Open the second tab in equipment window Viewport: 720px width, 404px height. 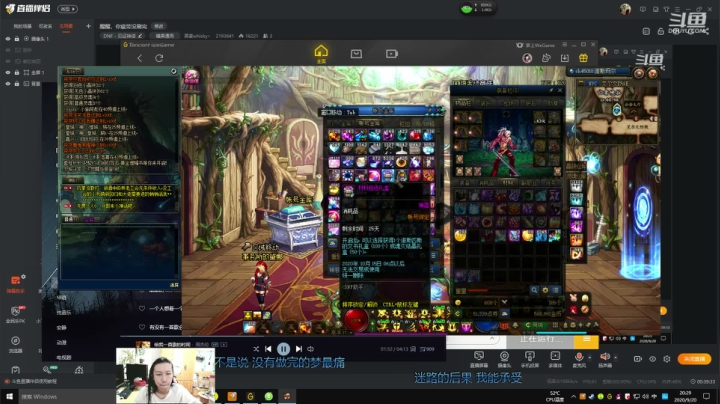(x=485, y=103)
